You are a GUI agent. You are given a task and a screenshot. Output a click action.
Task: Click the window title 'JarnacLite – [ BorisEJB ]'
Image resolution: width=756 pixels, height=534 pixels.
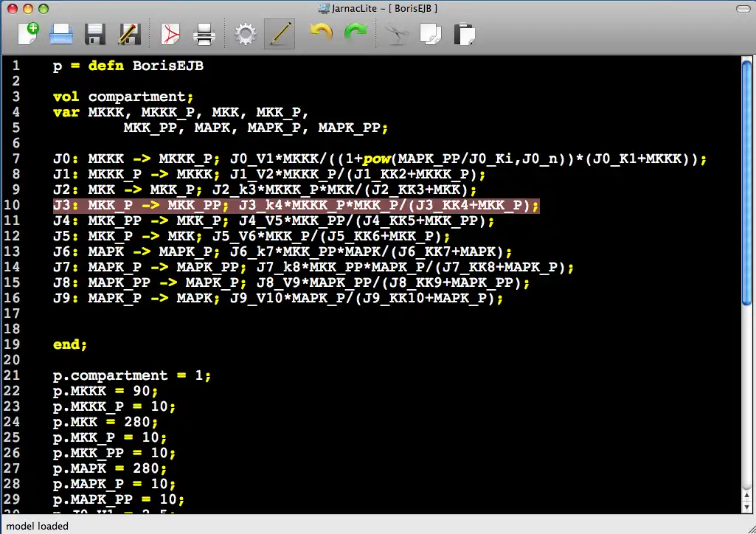click(x=384, y=8)
